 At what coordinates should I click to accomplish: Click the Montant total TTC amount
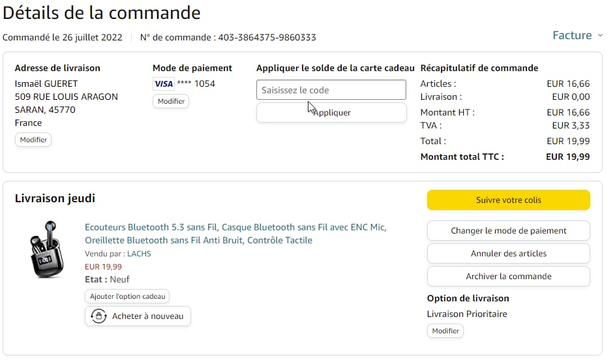point(567,157)
